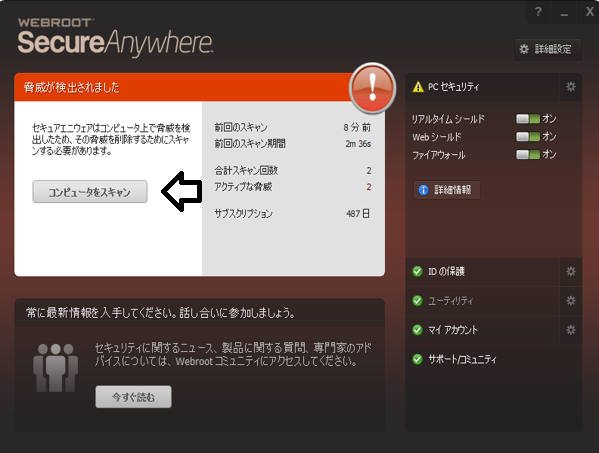
Task: Click the yellow warning triangle icon
Action: click(x=418, y=87)
